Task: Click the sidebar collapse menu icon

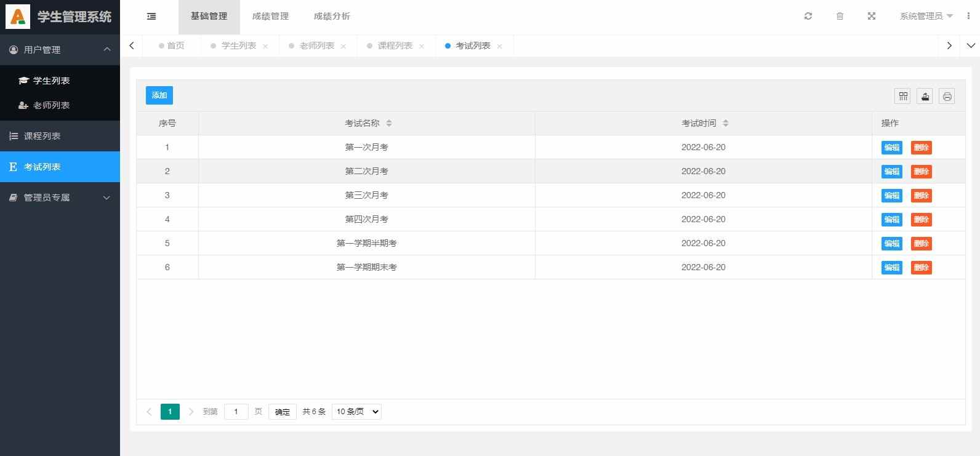Action: (x=151, y=17)
